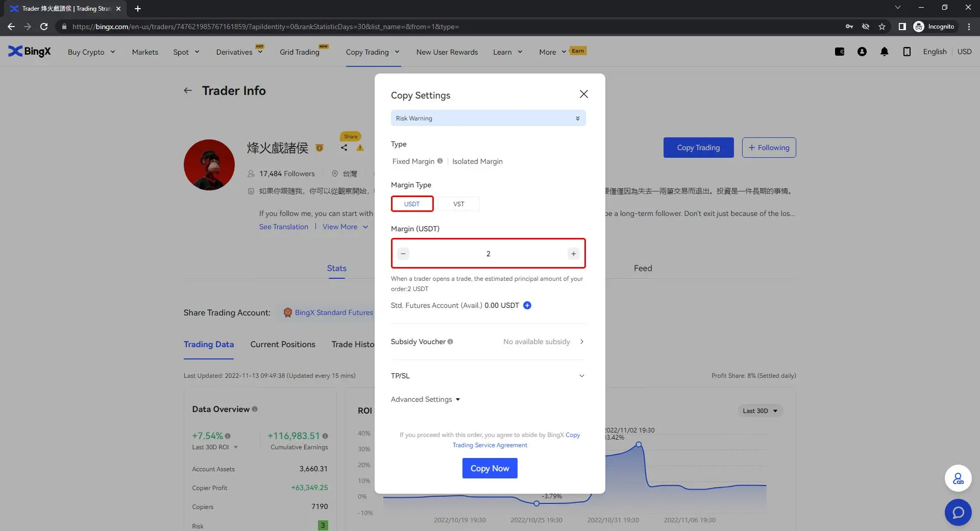Open the browser three-dot menu
The image size is (980, 531).
969,27
